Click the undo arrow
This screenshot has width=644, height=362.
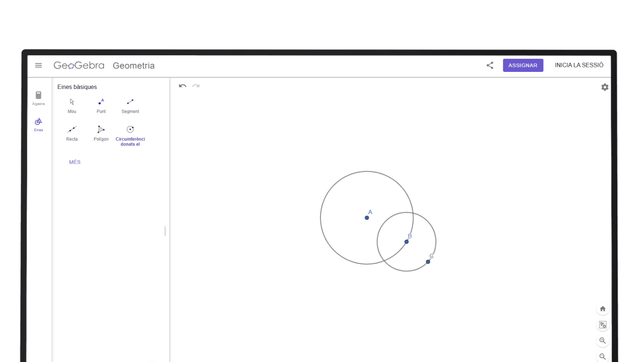pos(183,86)
